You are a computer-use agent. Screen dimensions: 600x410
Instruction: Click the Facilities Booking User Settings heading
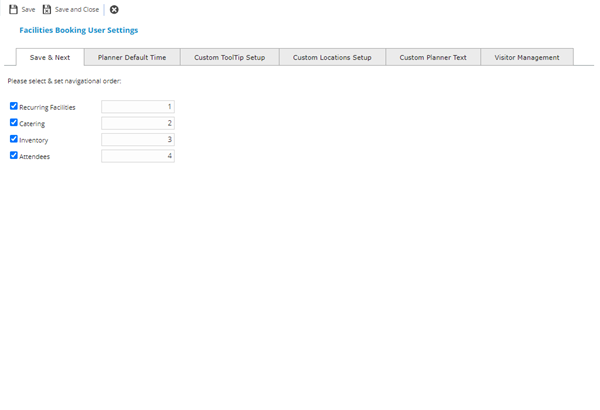pos(79,31)
